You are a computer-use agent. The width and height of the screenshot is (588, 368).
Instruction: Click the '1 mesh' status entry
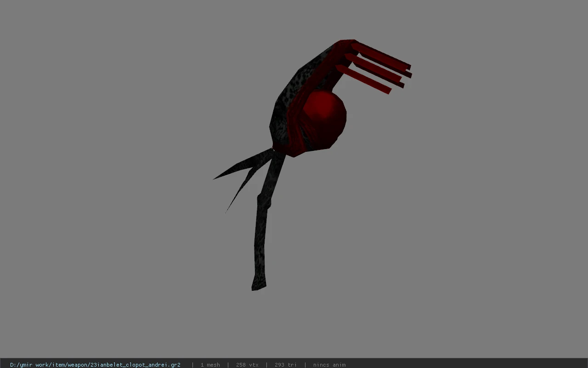point(210,365)
